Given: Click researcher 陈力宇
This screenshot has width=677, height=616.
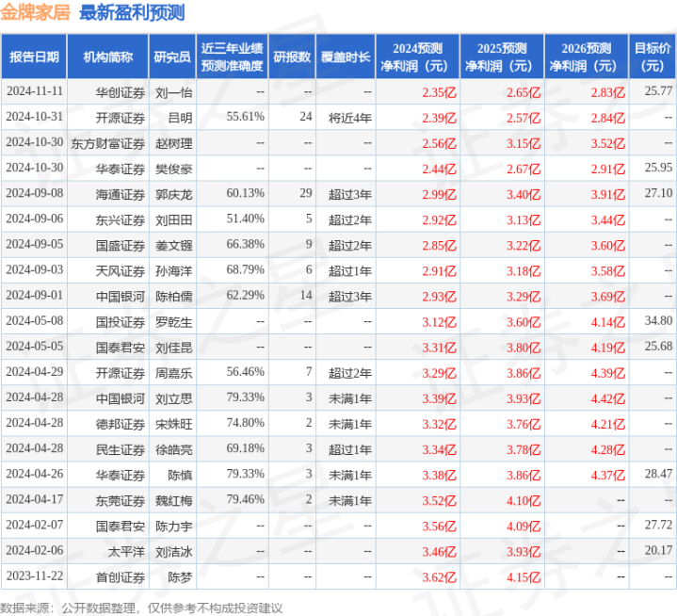Looking at the screenshot, I should click(x=173, y=526).
